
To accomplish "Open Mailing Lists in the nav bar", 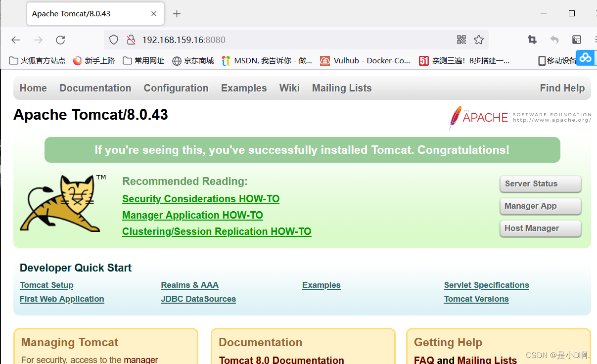I will (x=342, y=88).
